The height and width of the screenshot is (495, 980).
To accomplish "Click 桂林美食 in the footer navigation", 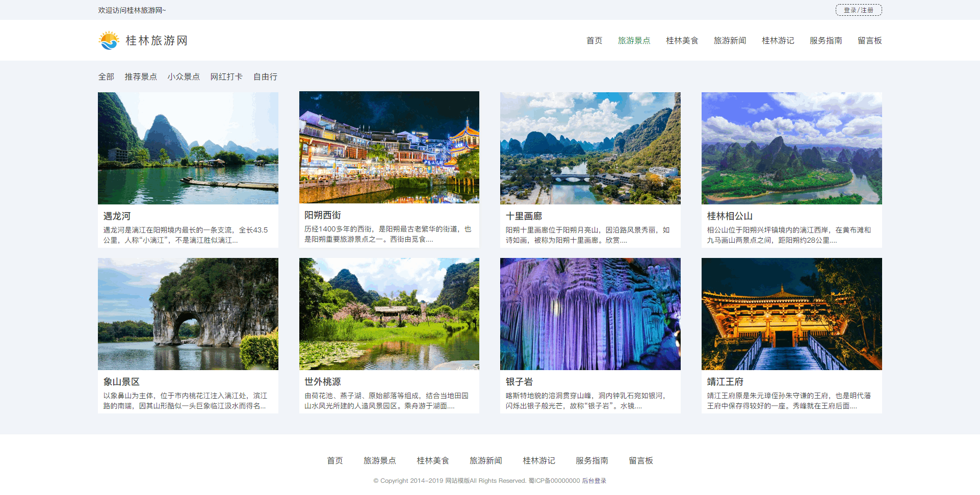I will point(433,460).
